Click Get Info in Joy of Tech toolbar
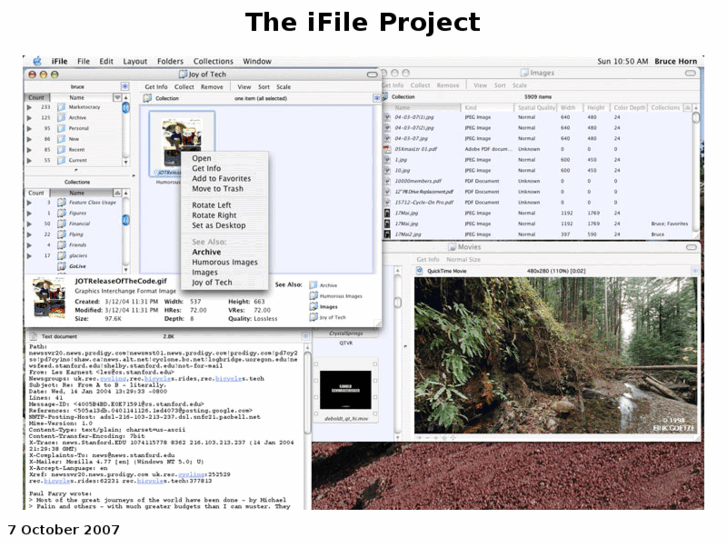 click(156, 87)
